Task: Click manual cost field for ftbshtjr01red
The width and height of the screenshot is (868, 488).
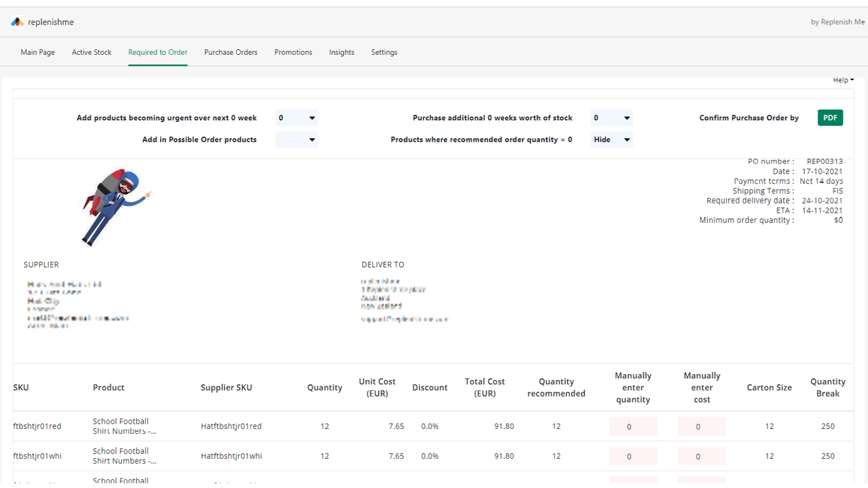Action: 702,426
